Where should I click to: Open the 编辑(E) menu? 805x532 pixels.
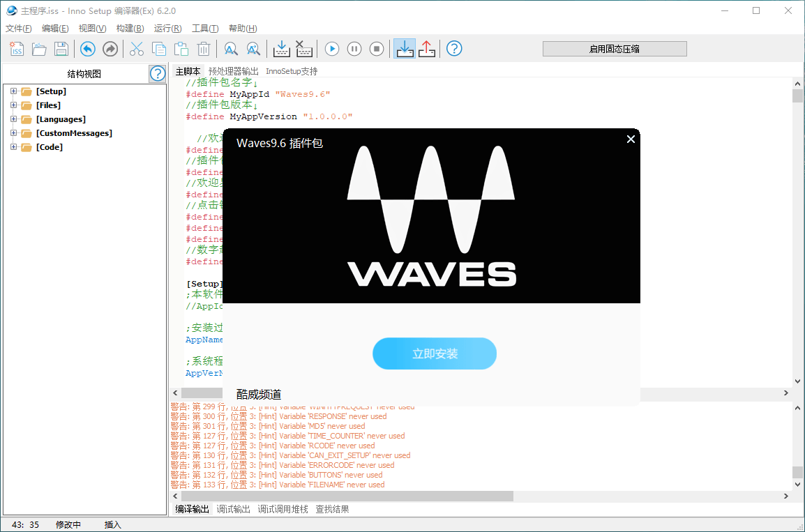(55, 28)
